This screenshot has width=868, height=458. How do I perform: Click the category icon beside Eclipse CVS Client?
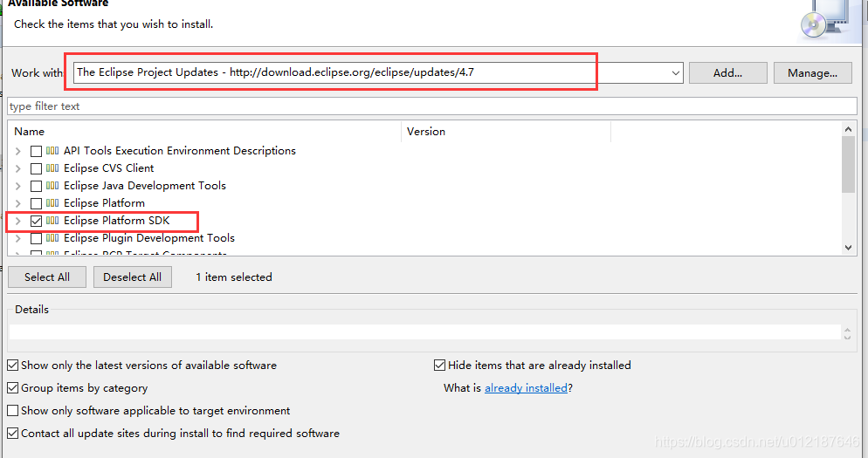coord(52,168)
